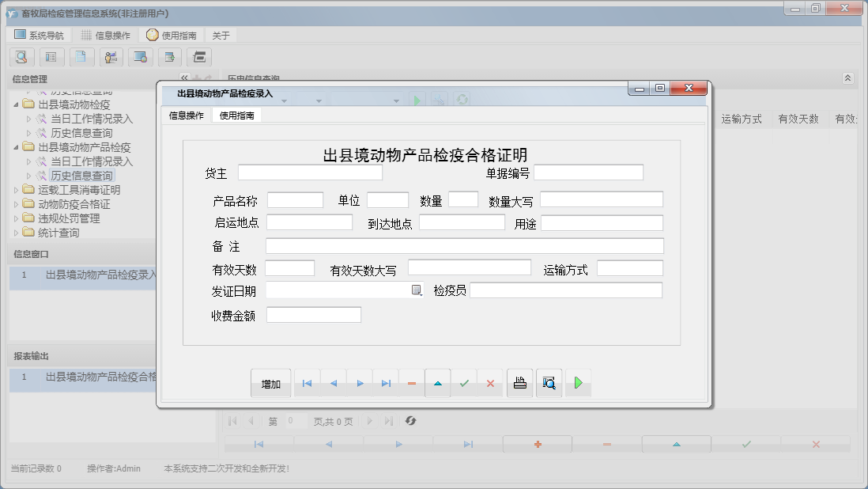
Task: Collapse the 历史信息查询 panel via its chevron
Action: point(847,78)
